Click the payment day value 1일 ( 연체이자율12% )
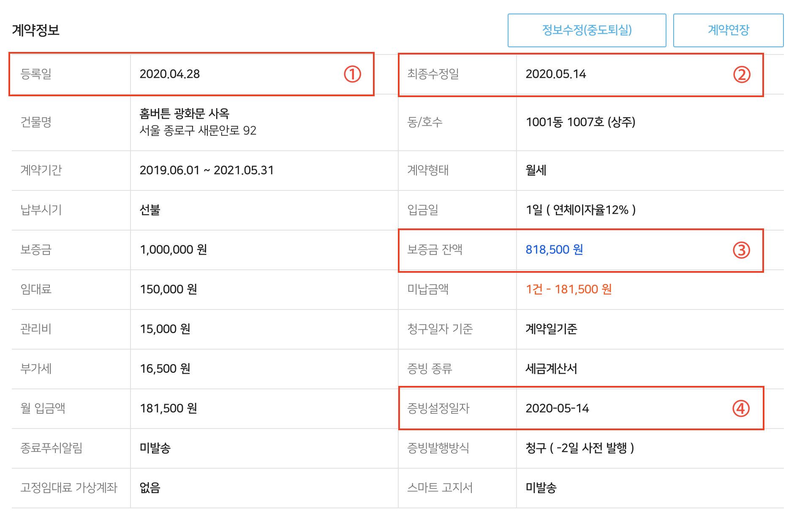 580,210
